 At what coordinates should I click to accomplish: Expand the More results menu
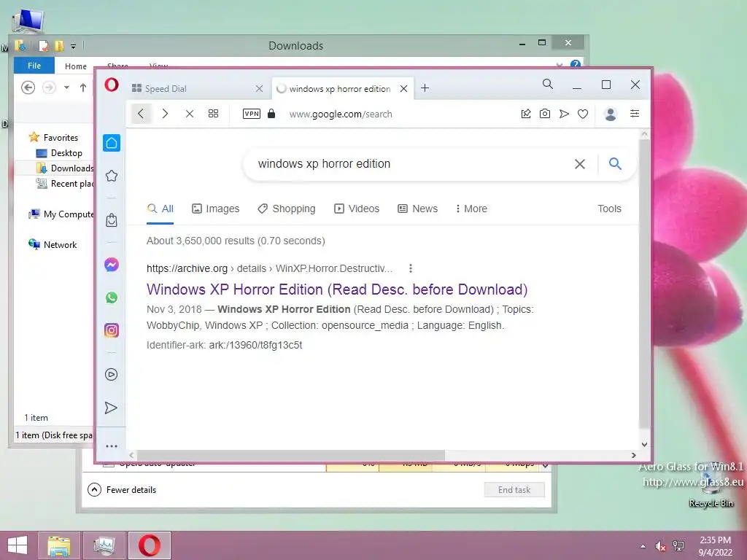[x=471, y=209]
